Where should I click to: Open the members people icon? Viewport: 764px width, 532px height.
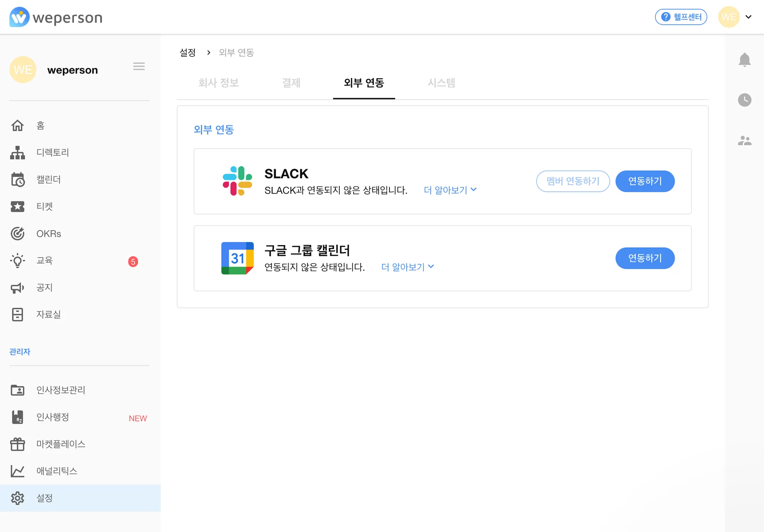point(744,141)
